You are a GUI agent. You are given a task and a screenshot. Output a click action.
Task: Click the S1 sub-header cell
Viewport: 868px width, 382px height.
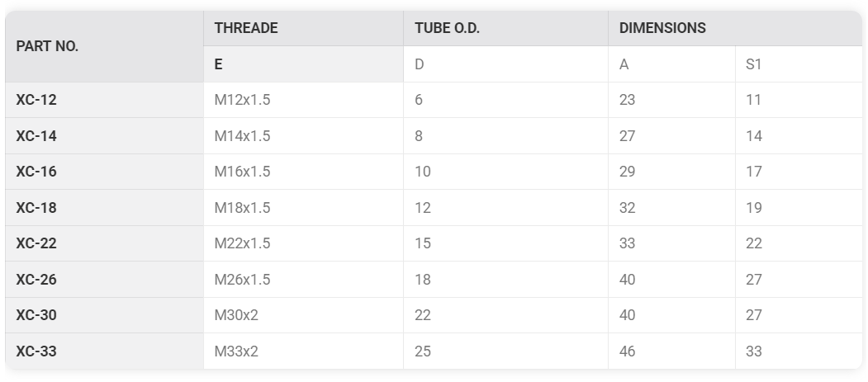coord(753,64)
